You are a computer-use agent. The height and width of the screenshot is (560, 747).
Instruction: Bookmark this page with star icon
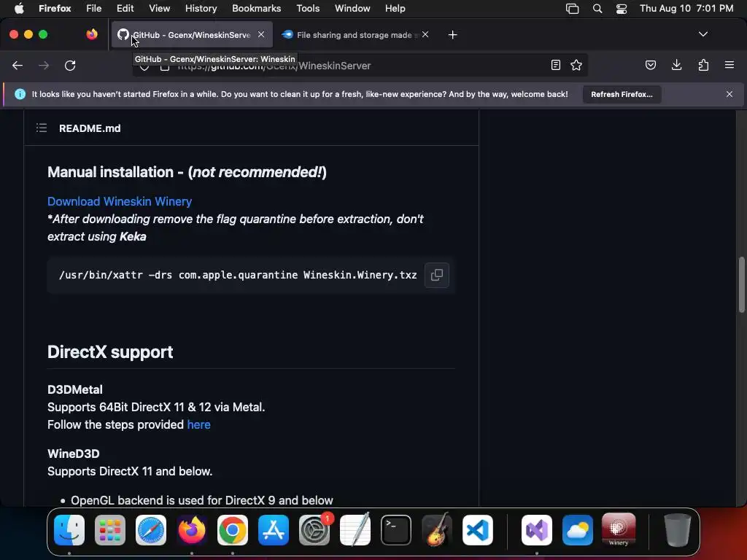(x=576, y=65)
